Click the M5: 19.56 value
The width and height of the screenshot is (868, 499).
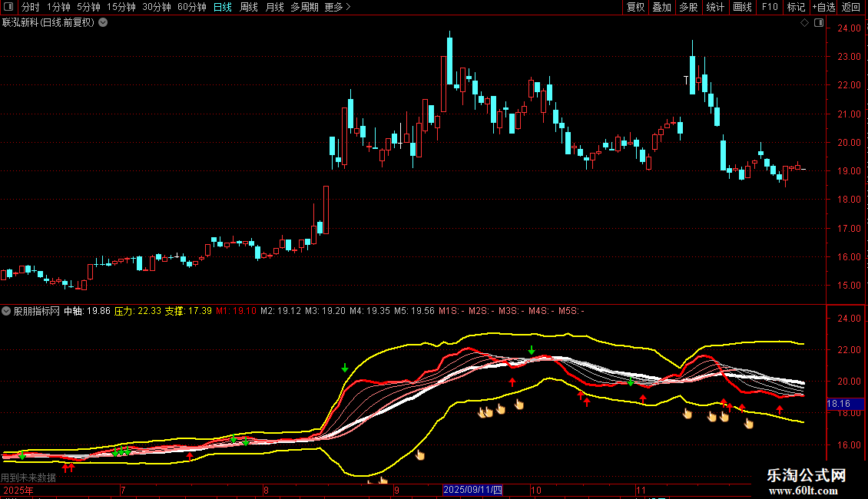point(414,311)
